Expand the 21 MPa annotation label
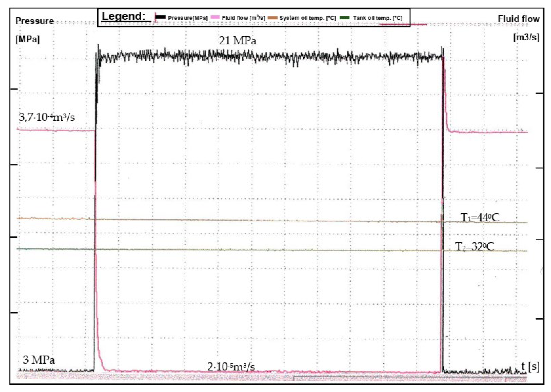Viewport: 551px width, 392px height. point(238,41)
